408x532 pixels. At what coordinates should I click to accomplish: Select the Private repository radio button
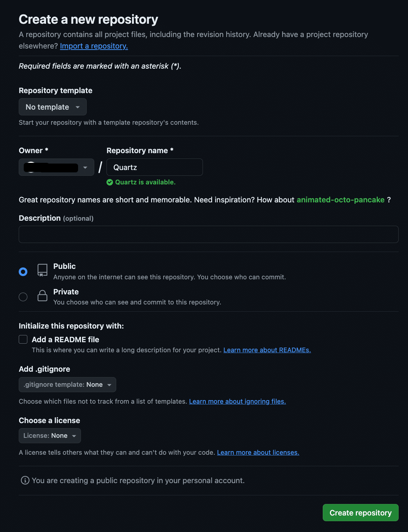pos(23,297)
